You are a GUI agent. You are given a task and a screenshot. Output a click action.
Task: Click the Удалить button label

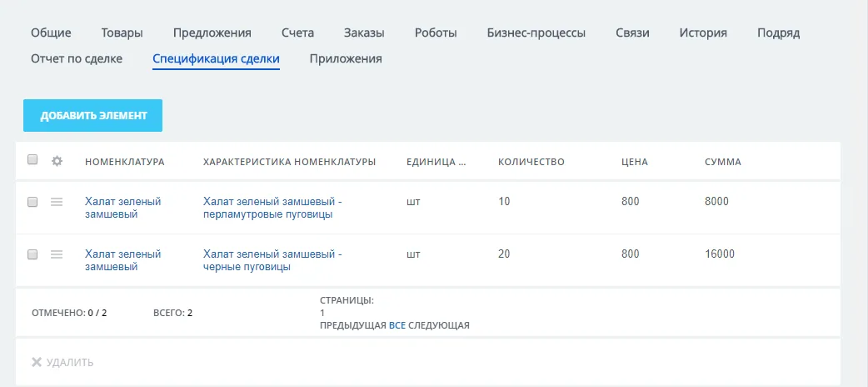coord(70,363)
